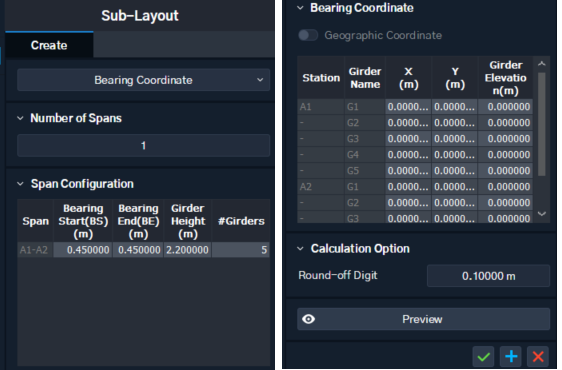Toggle the Geographic Coordinate switch
The height and width of the screenshot is (370, 562).
[308, 35]
